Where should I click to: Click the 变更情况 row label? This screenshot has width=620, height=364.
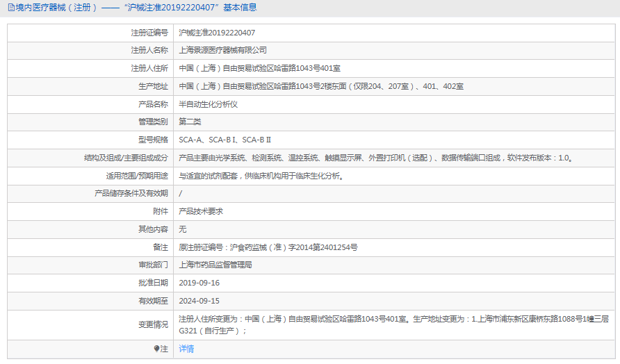click(153, 325)
